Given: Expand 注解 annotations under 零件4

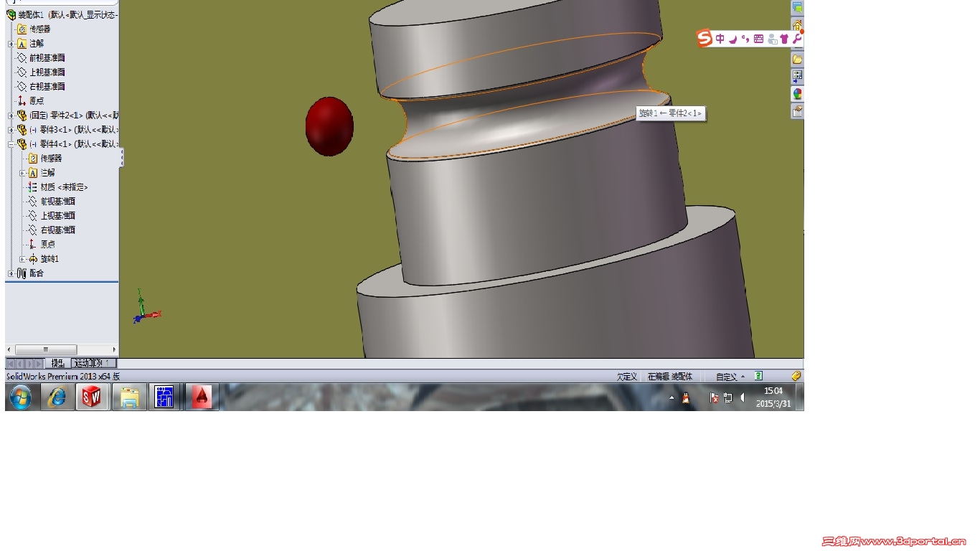Looking at the screenshot, I should point(22,173).
